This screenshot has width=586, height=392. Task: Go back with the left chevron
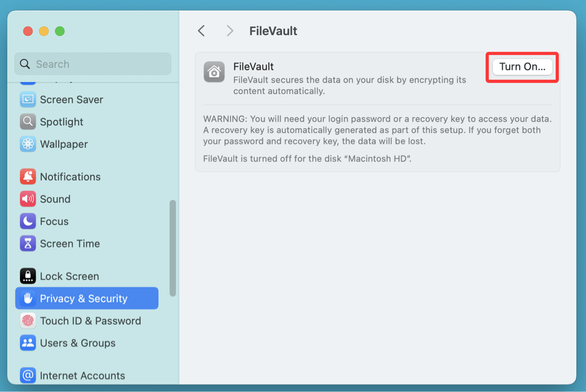point(201,31)
